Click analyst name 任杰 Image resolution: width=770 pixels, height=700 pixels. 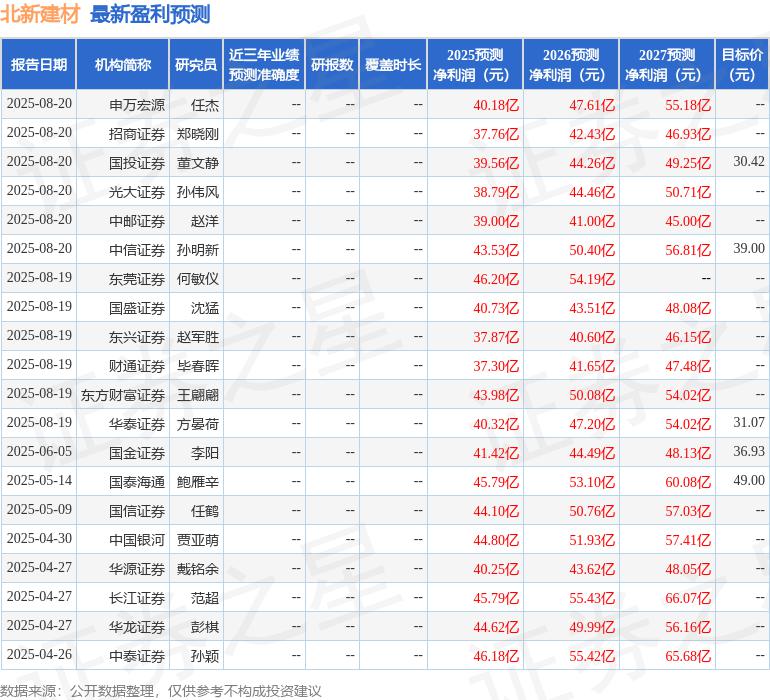(205, 105)
